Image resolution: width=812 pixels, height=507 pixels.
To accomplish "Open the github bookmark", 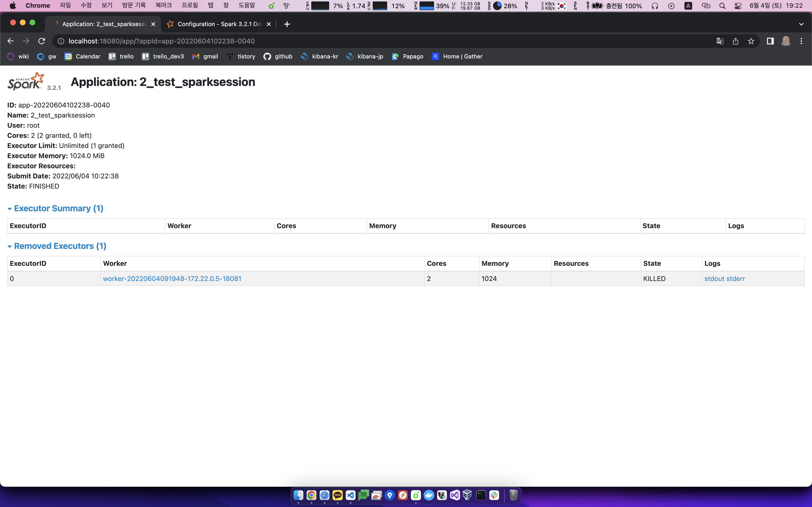I will 278,56.
